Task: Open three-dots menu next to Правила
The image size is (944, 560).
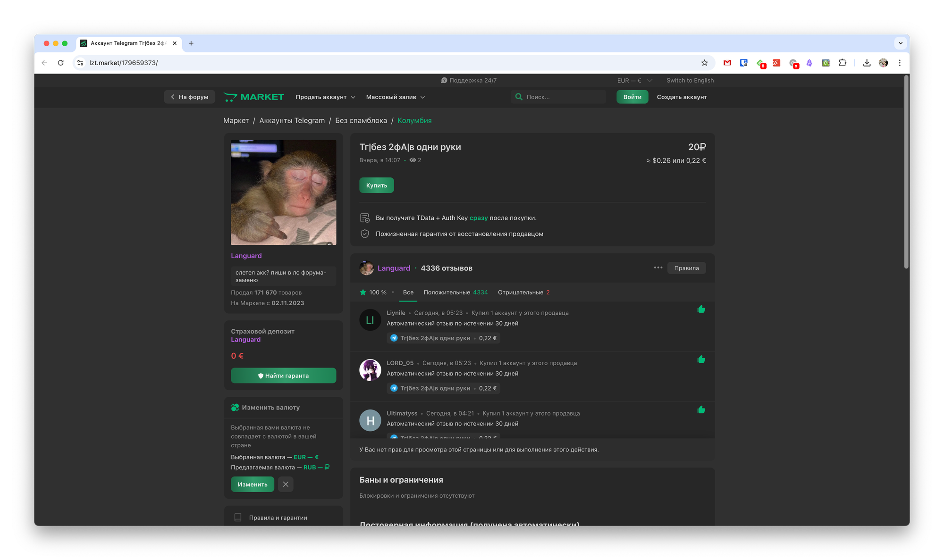Action: click(x=658, y=268)
